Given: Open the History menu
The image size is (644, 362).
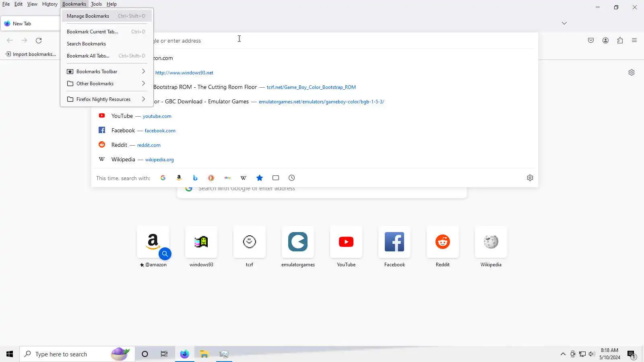Looking at the screenshot, I should tap(50, 4).
